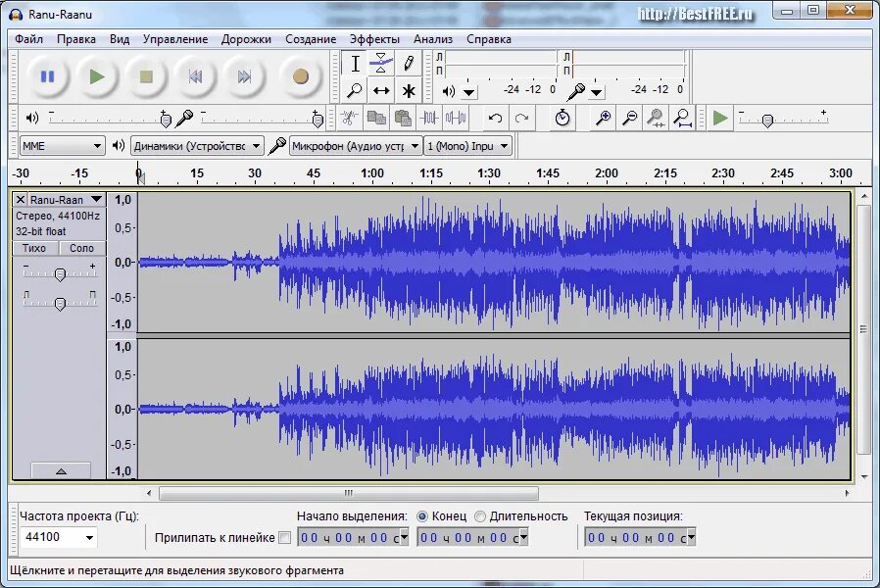Image resolution: width=880 pixels, height=588 pixels.
Task: Close track with X button
Action: click(x=21, y=200)
